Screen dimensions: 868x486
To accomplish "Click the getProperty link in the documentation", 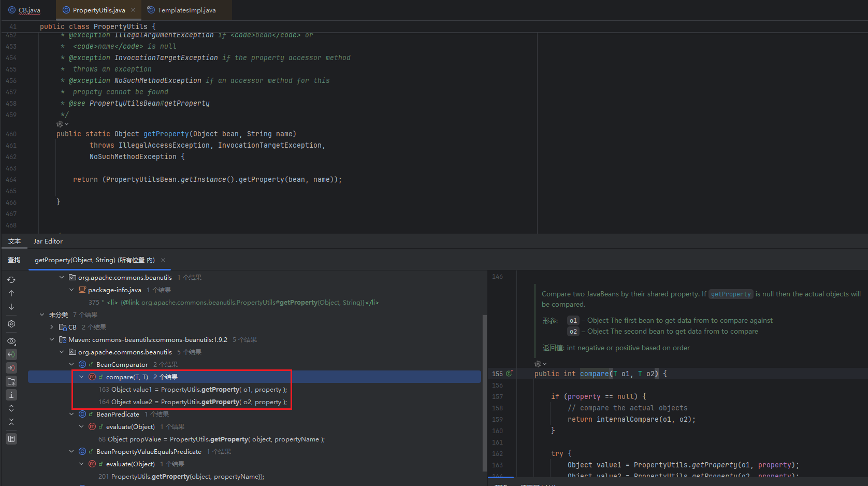I will click(730, 294).
